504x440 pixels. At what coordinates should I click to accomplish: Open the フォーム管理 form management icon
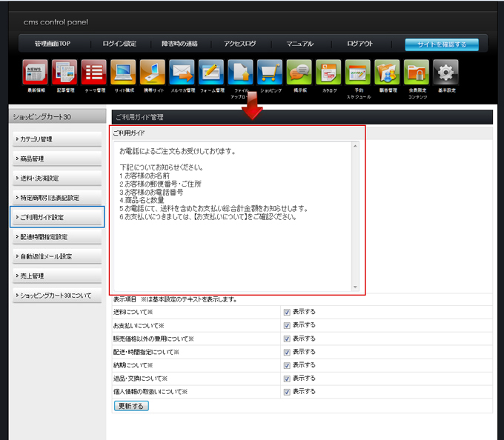point(211,73)
